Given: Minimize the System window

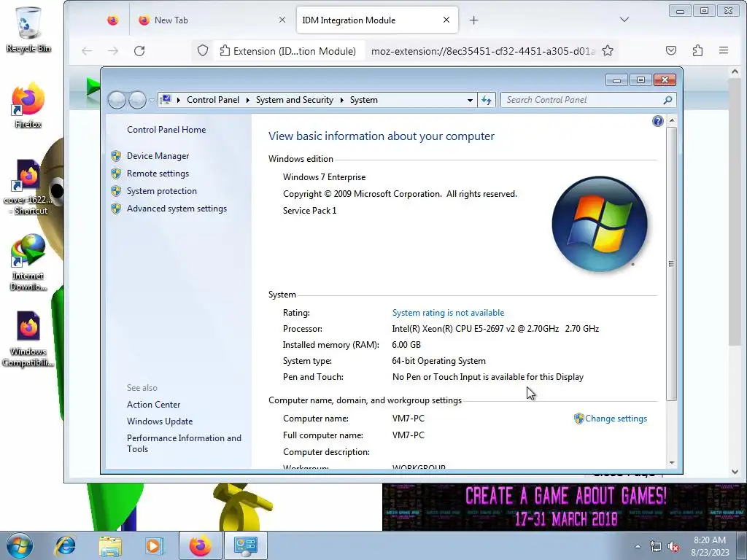Looking at the screenshot, I should click(x=616, y=80).
